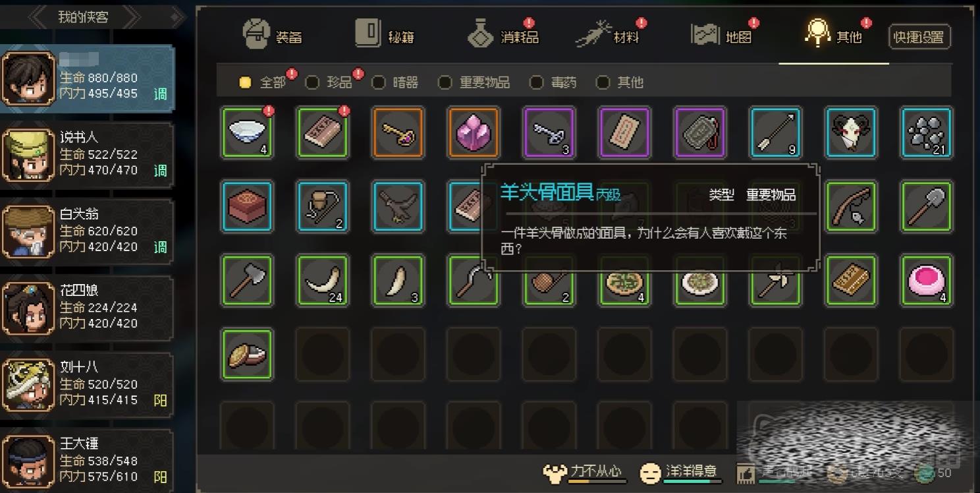Click the 洋洋得意 mood status bar
This screenshot has height=493, width=980.
click(679, 473)
